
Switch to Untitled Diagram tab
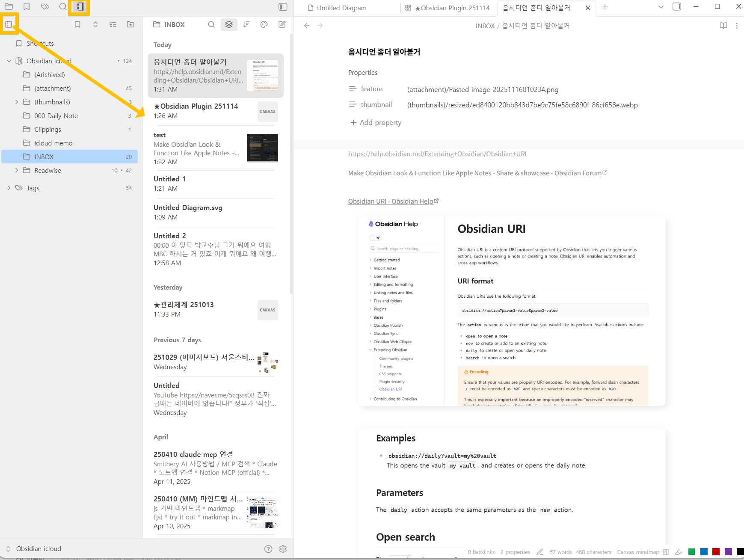tap(342, 8)
